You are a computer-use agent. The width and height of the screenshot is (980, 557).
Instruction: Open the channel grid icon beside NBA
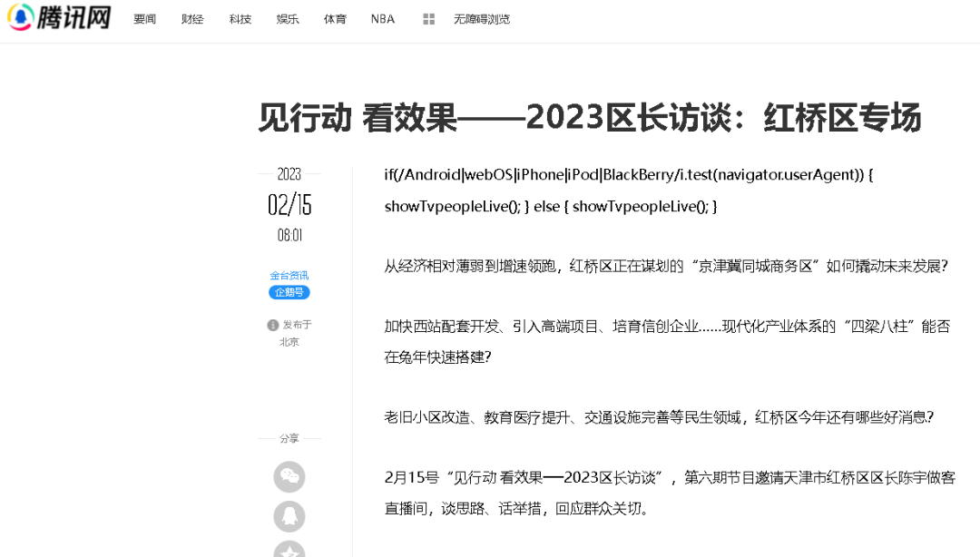[427, 18]
